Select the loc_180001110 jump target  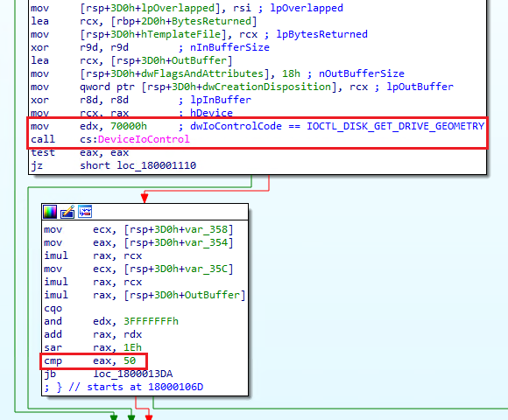click(x=157, y=165)
